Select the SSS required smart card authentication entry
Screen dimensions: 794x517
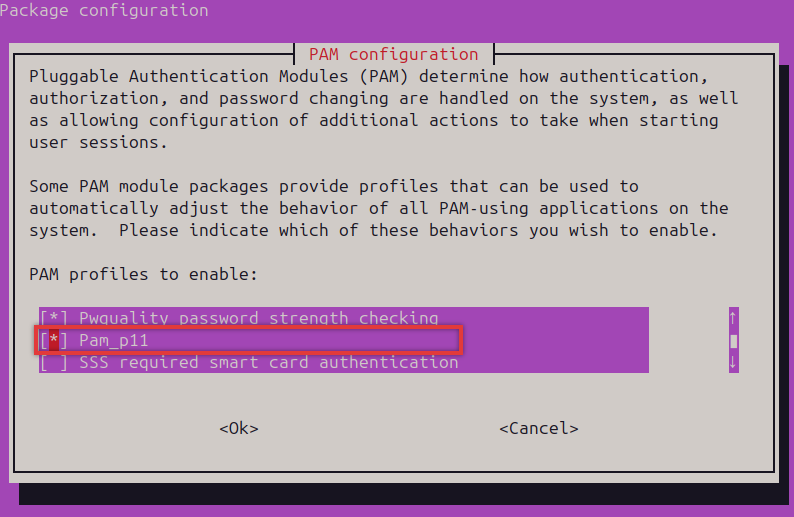[x=268, y=362]
